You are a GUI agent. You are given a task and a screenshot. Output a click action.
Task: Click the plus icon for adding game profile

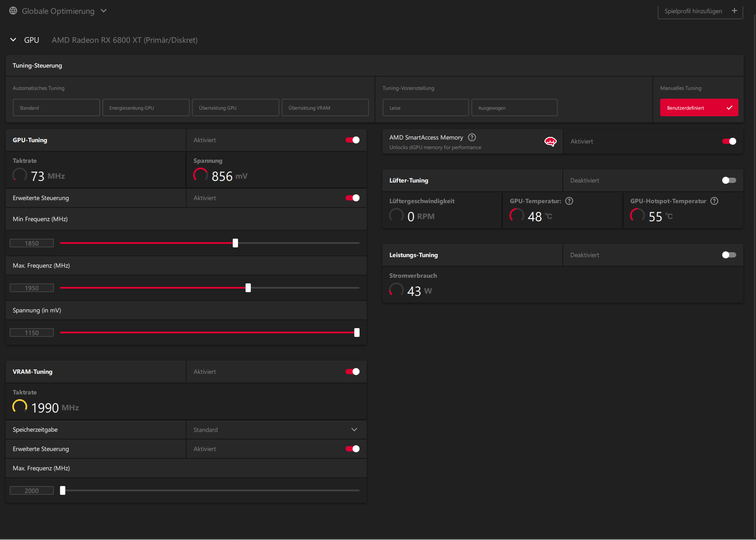734,11
